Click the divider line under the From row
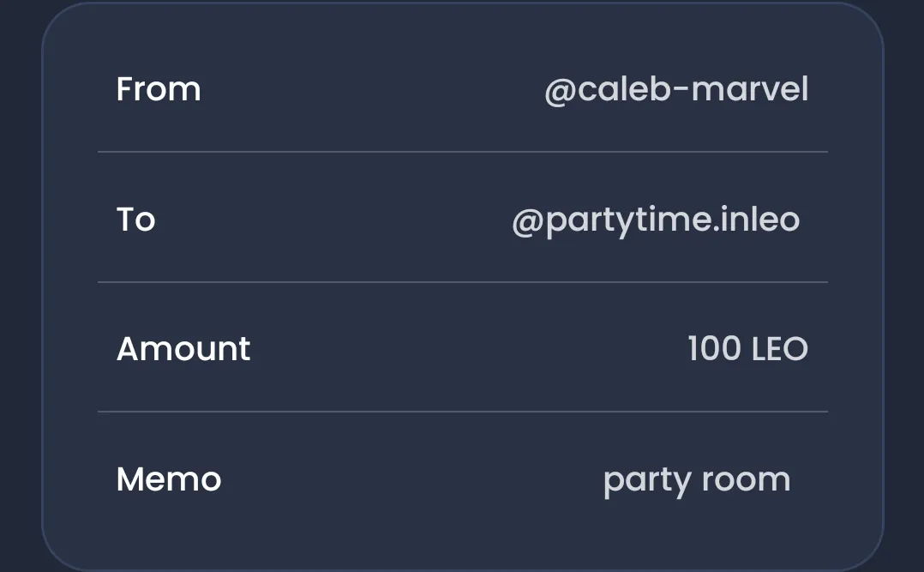The image size is (924, 572). tap(463, 152)
